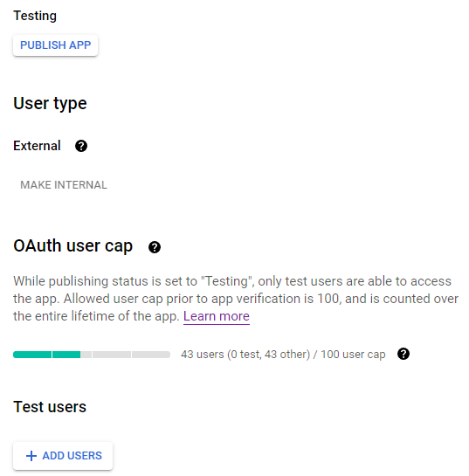This screenshot has width=469, height=476.
Task: Click last gray segment of user cap bar
Action: [151, 355]
